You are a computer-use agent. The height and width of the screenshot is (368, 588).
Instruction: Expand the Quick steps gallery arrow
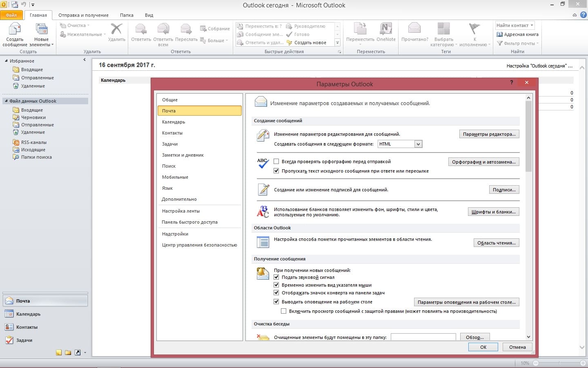(x=337, y=43)
